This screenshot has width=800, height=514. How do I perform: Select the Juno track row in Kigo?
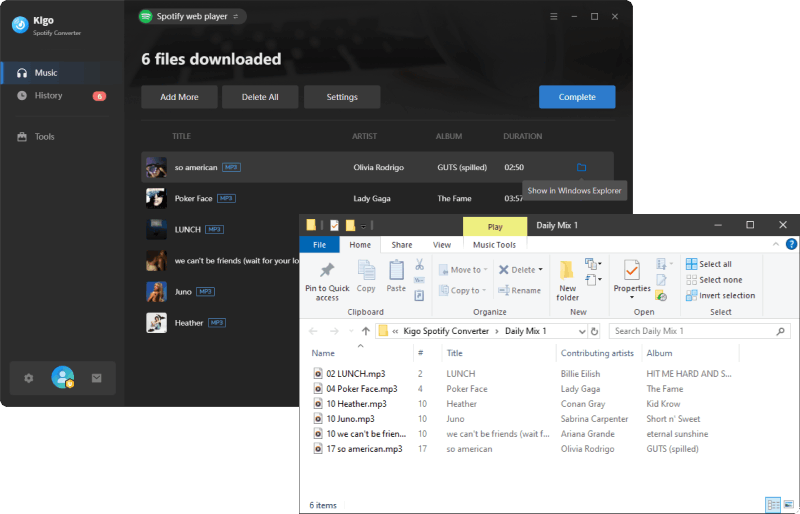point(219,292)
